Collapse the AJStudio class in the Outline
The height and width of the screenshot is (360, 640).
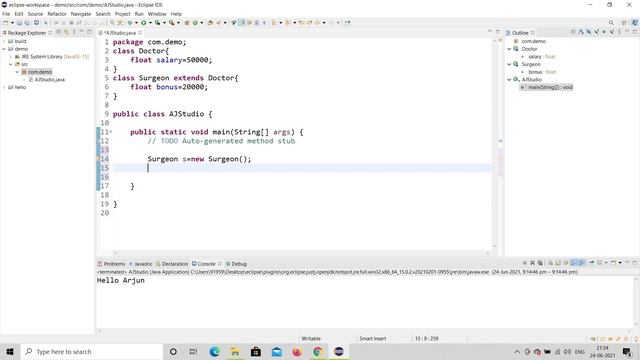509,80
